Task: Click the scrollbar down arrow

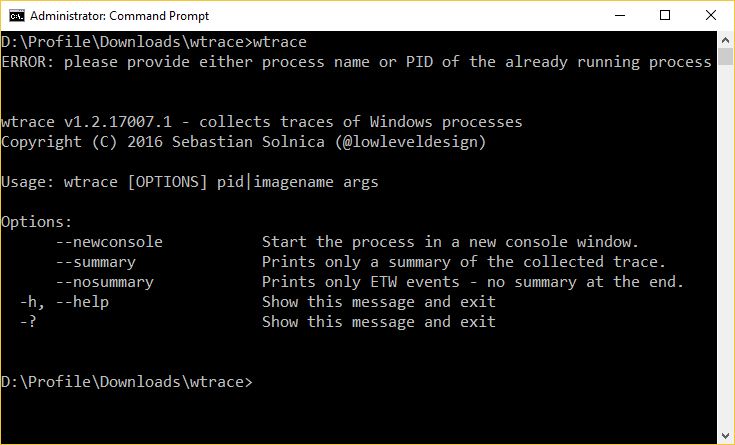Action: point(726,436)
